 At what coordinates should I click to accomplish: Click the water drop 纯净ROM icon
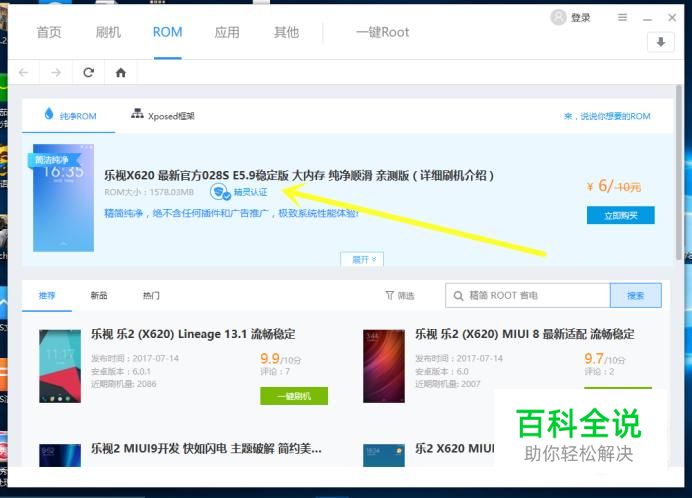click(49, 114)
